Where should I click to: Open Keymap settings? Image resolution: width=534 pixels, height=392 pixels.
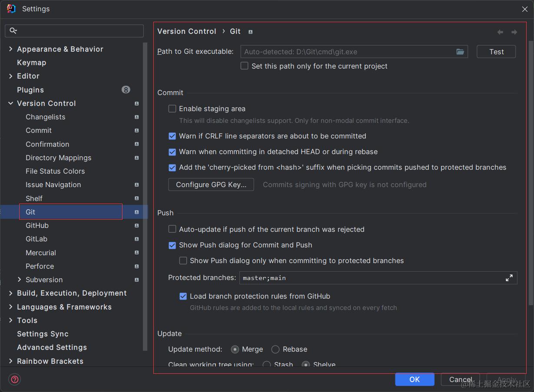[x=31, y=63]
